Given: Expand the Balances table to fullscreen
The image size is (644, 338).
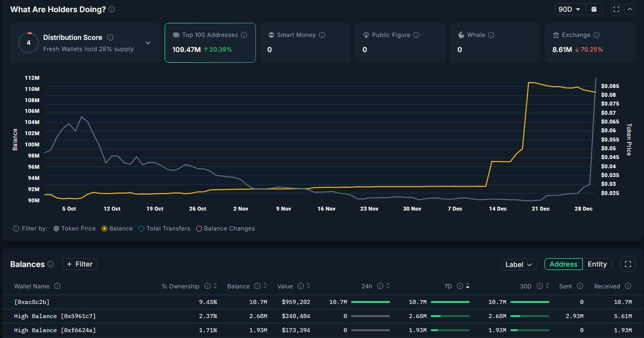Looking at the screenshot, I should [628, 264].
